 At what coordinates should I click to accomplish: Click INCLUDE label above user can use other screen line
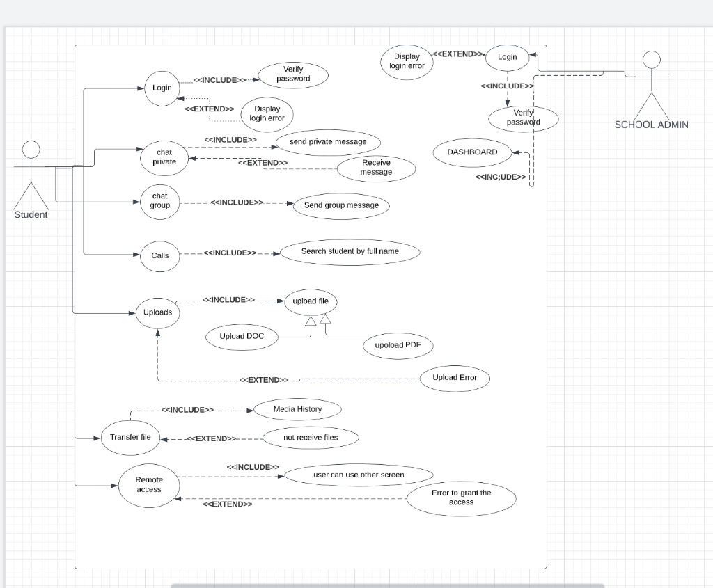pyautogui.click(x=253, y=467)
